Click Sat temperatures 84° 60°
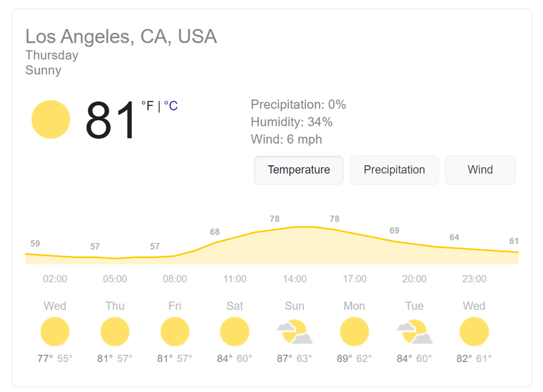543x392 pixels. tap(234, 359)
